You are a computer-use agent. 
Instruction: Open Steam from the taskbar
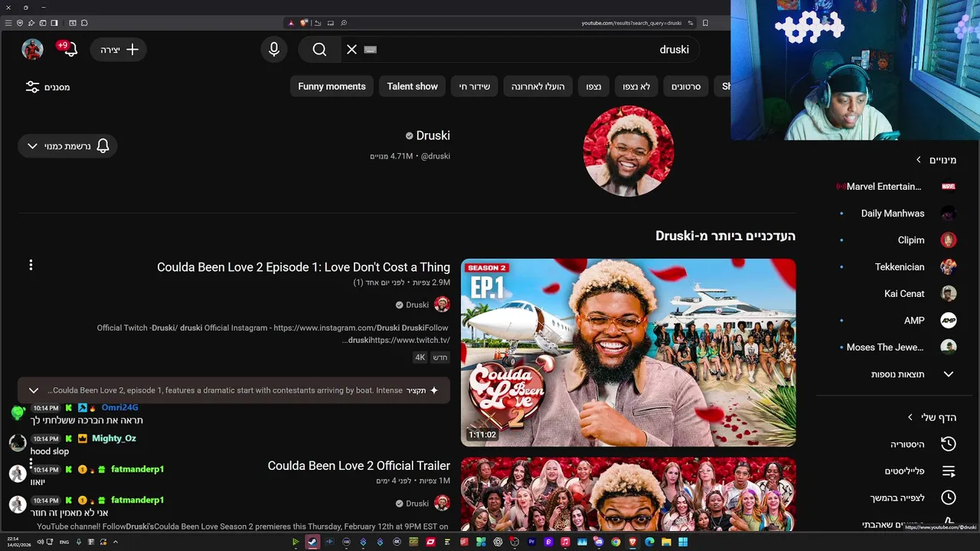[312, 542]
